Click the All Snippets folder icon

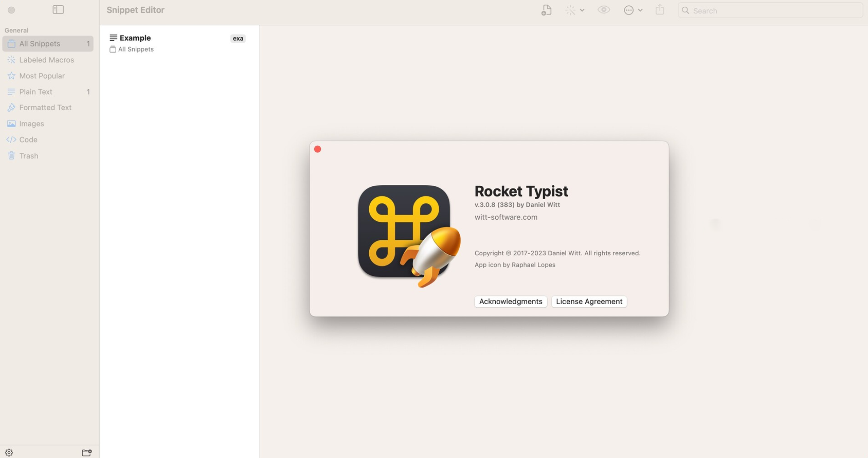[12, 43]
